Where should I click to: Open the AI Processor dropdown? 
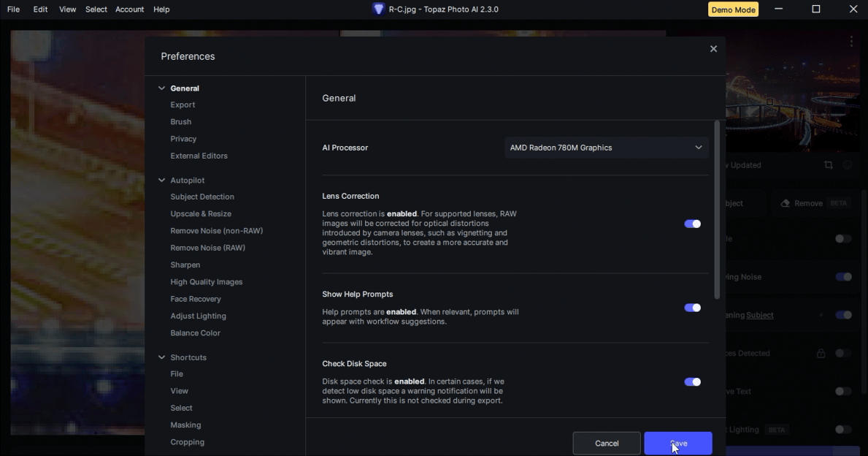pos(606,148)
